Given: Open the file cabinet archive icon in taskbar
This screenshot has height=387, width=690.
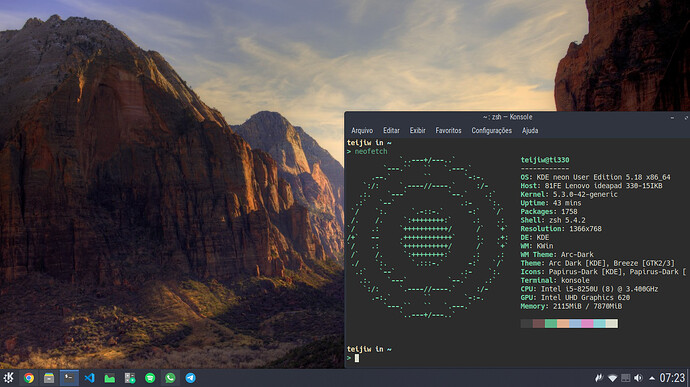Looking at the screenshot, I should point(49,378).
